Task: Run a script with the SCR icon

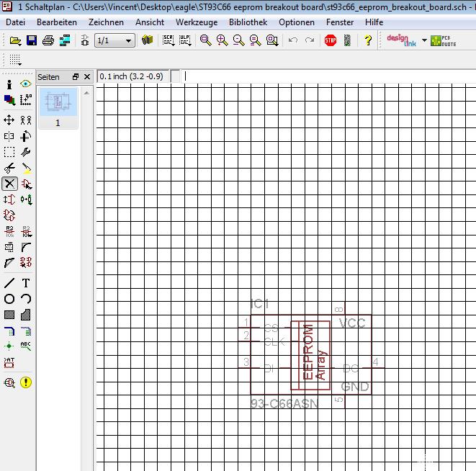Action: pos(169,40)
